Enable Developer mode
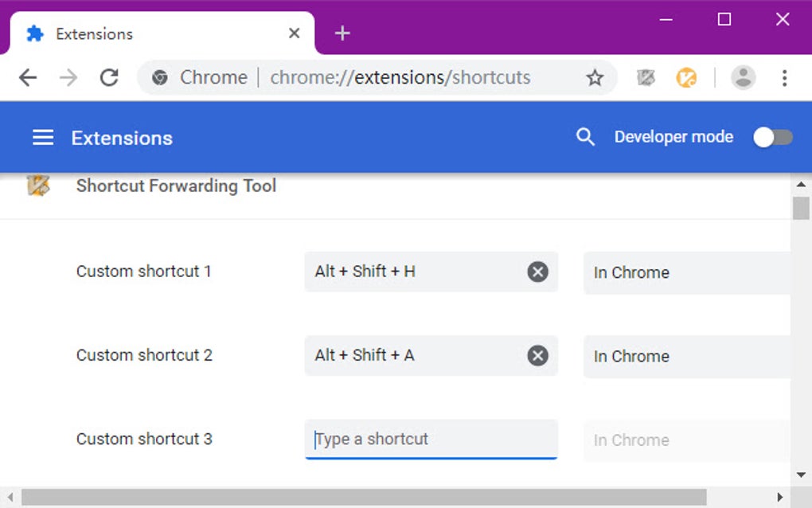 tap(771, 137)
